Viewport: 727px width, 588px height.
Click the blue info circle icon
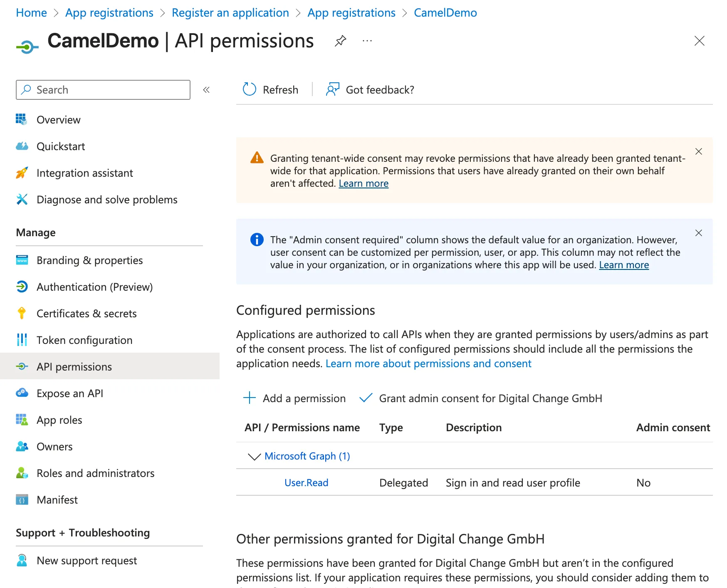click(257, 240)
